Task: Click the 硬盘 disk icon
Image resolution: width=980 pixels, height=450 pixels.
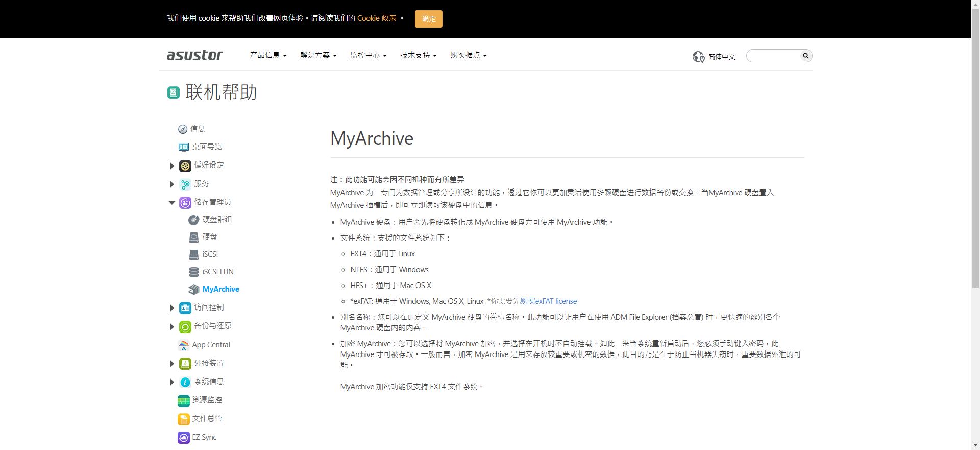Action: (194, 238)
